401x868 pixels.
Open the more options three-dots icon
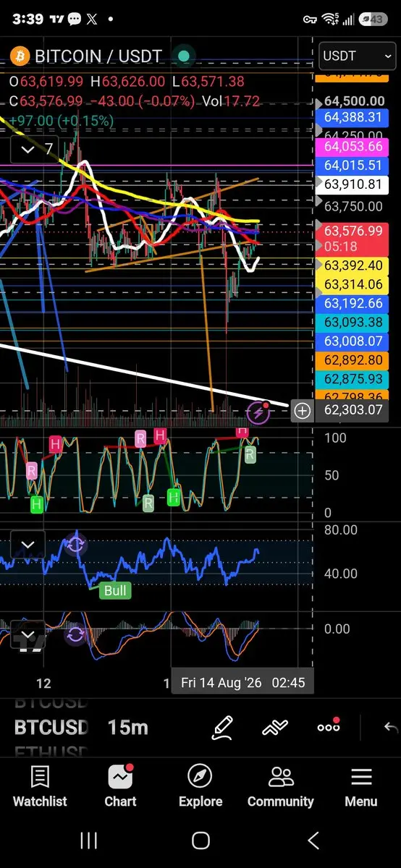[329, 726]
